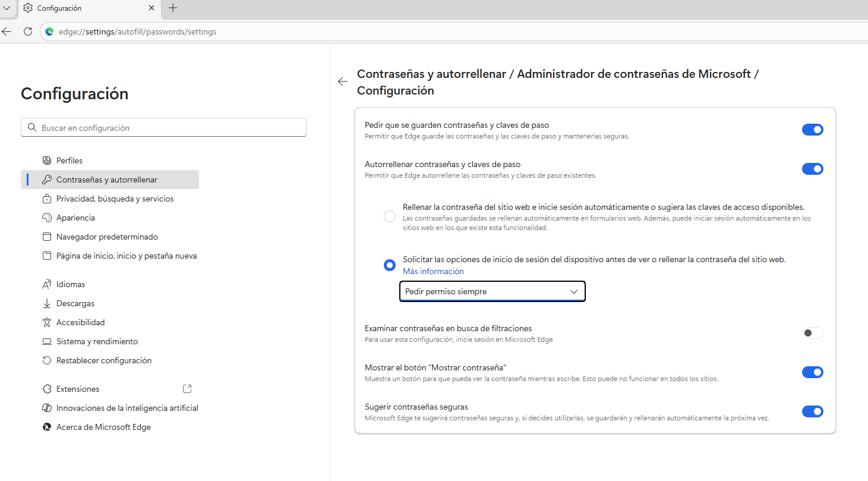Click the Perfiles profile icon in sidebar
This screenshot has width=868, height=481.
pos(47,161)
